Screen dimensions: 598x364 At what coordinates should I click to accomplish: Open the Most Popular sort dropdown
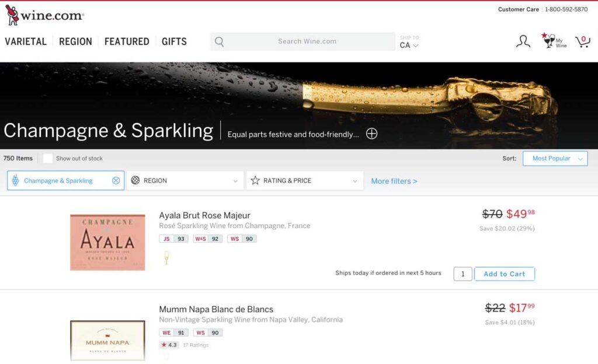555,158
